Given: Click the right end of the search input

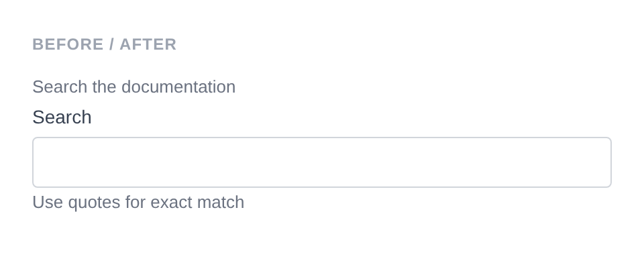Looking at the screenshot, I should [x=604, y=162].
